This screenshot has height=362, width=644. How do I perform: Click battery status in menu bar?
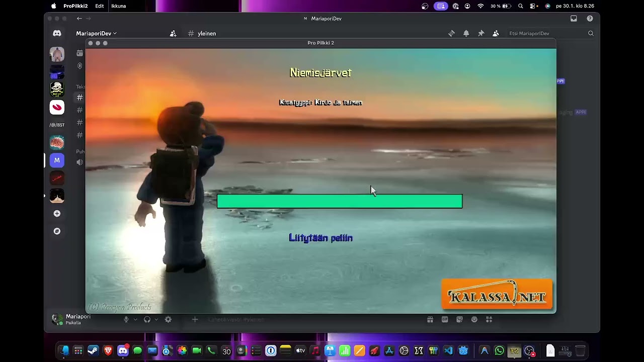[x=501, y=6]
